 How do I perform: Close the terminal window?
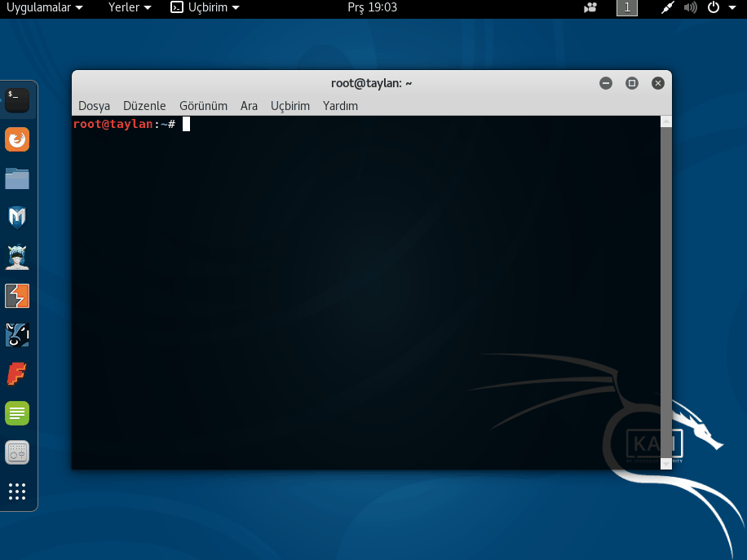(x=658, y=83)
